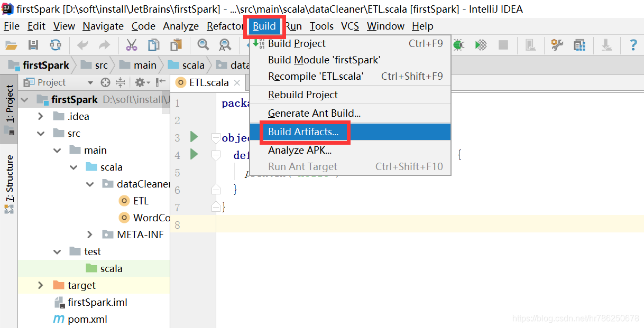Open the Navigate menu
The height and width of the screenshot is (328, 644).
click(x=103, y=26)
